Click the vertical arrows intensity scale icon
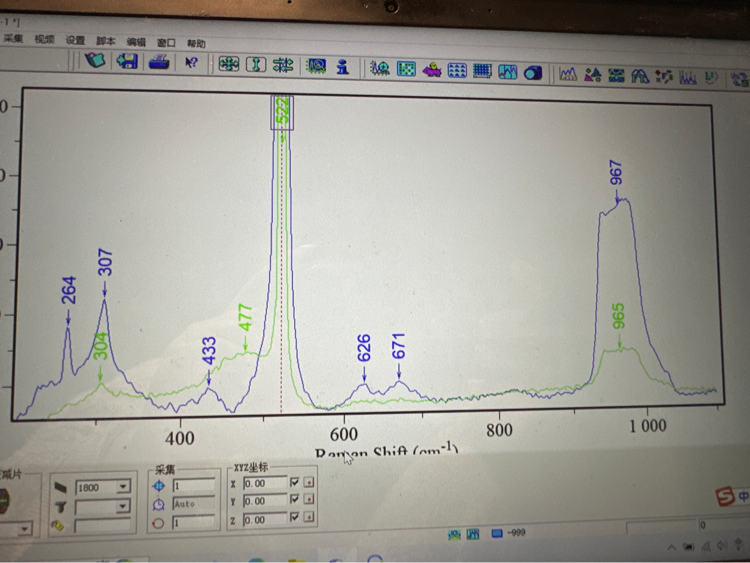Viewport: 750px width, 563px height. point(256,65)
